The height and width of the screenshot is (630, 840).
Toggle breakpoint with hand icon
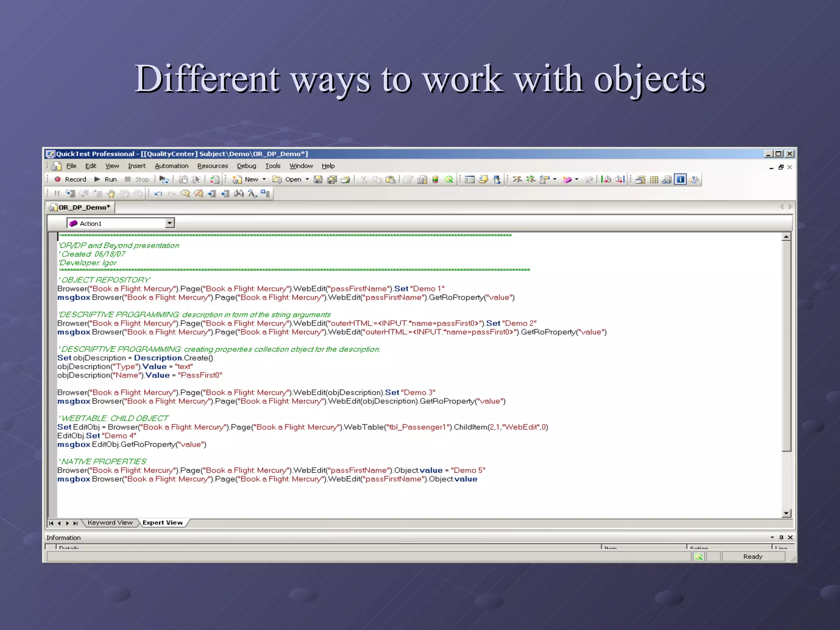coord(111,193)
